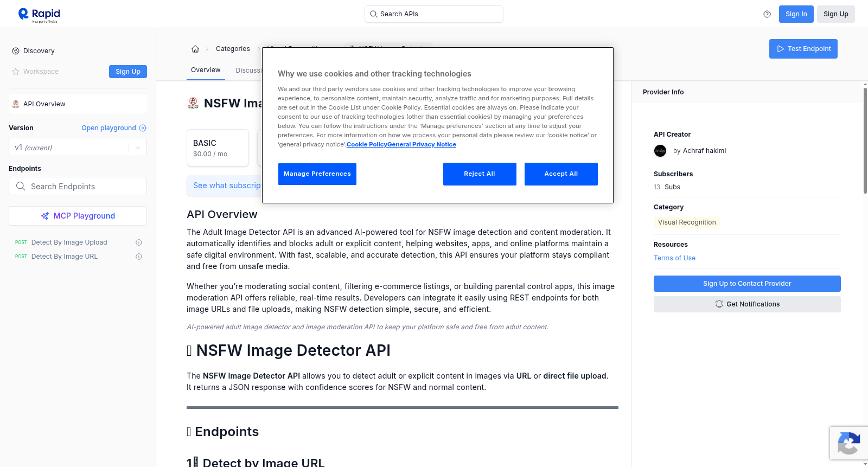This screenshot has height=467, width=868.
Task: Click the NSFW API logo beside title
Action: (193, 103)
